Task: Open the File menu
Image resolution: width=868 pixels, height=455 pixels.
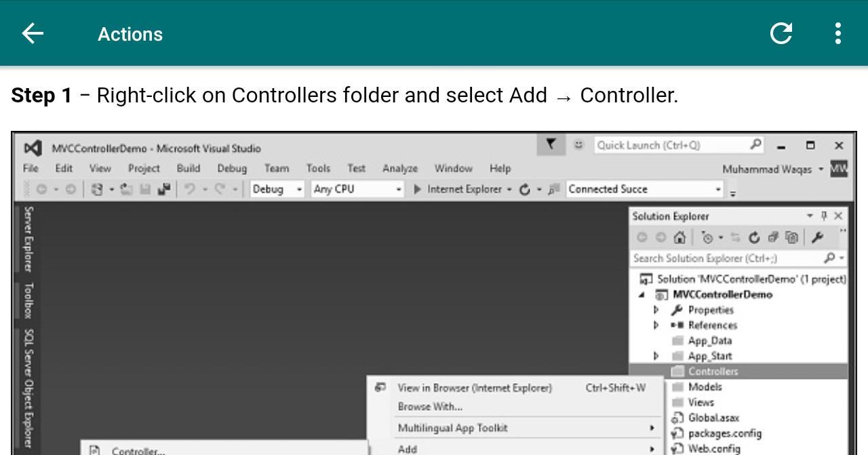Action: [31, 168]
